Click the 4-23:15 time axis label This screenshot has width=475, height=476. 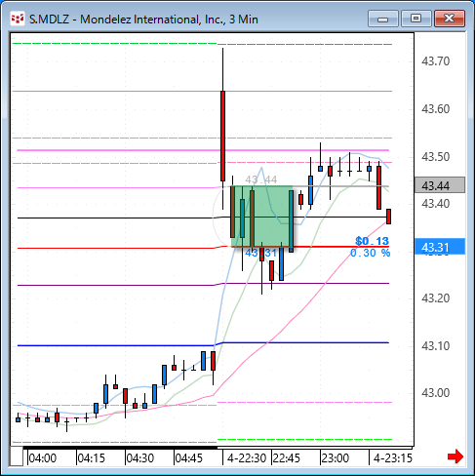(393, 458)
